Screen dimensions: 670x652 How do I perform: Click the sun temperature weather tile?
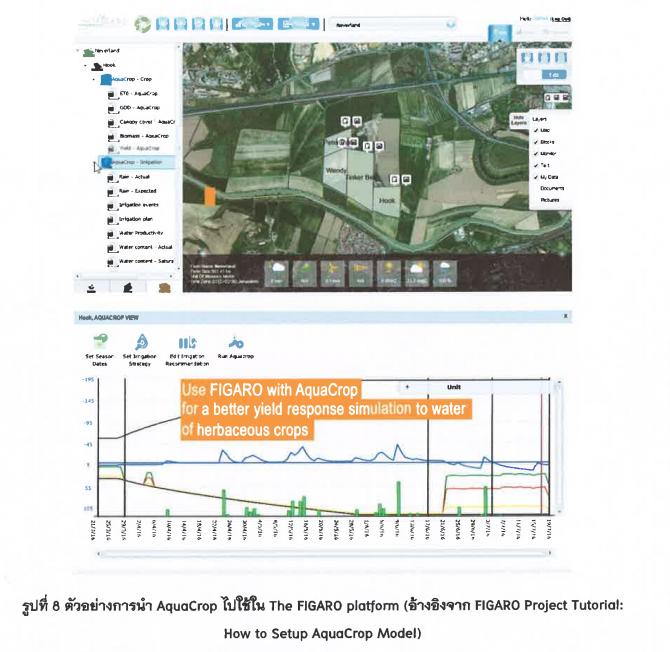(388, 273)
